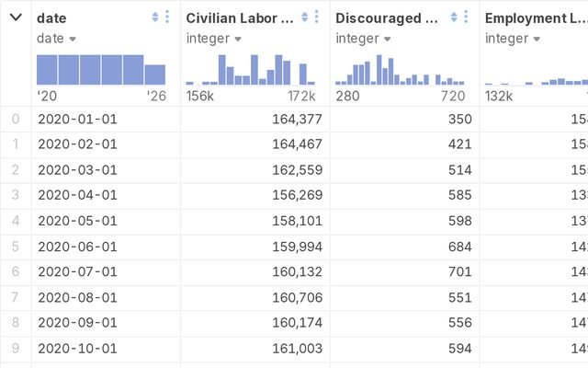Open Discouraged column options menu
The height and width of the screenshot is (368, 588).
click(x=466, y=17)
